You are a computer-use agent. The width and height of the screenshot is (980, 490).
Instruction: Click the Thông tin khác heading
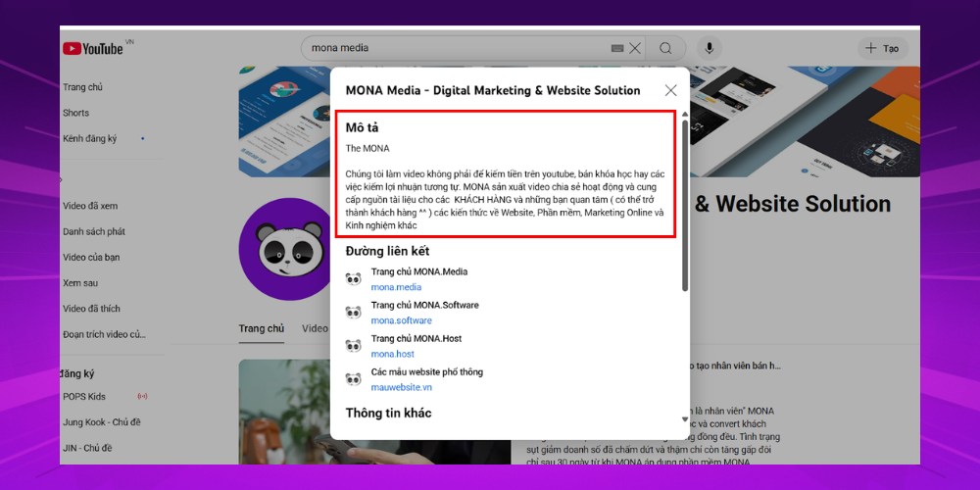coord(388,414)
